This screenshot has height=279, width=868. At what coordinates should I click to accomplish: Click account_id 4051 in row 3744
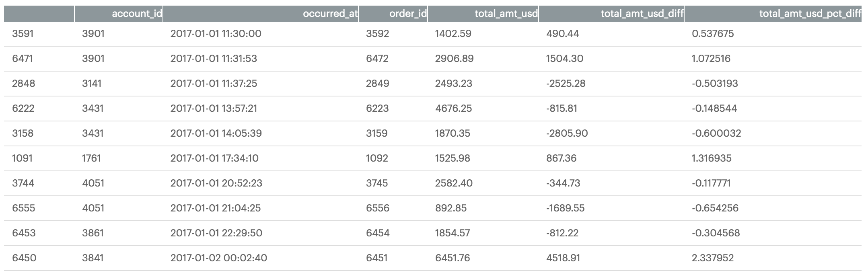tap(93, 183)
